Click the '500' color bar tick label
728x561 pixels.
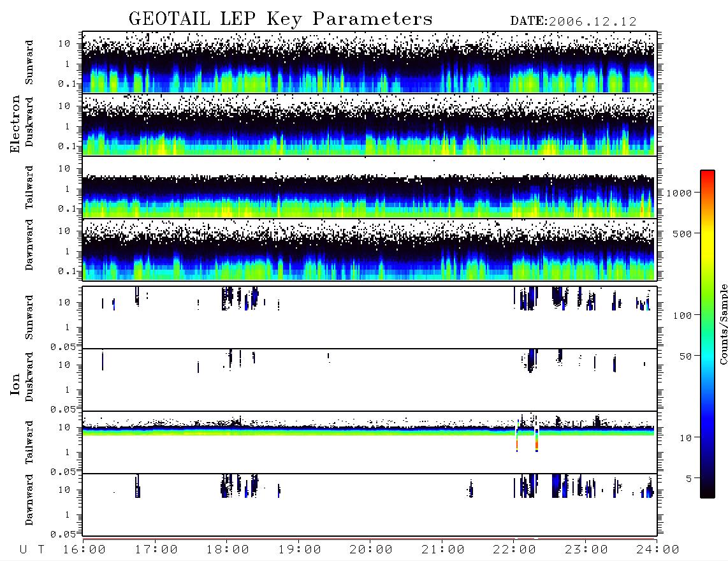tap(683, 233)
